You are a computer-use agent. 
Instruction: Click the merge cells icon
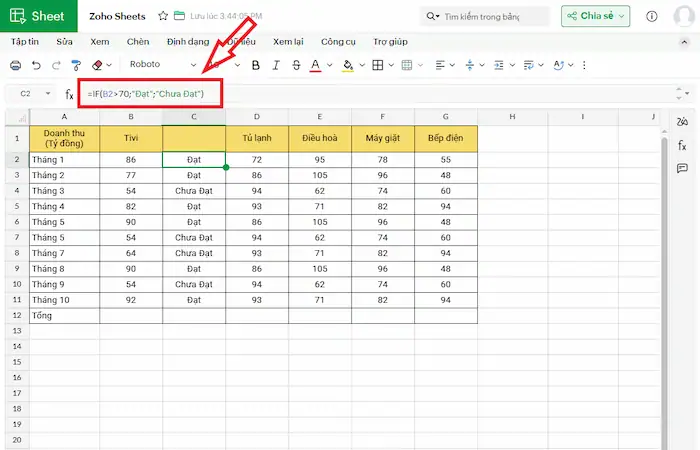pos(407,65)
